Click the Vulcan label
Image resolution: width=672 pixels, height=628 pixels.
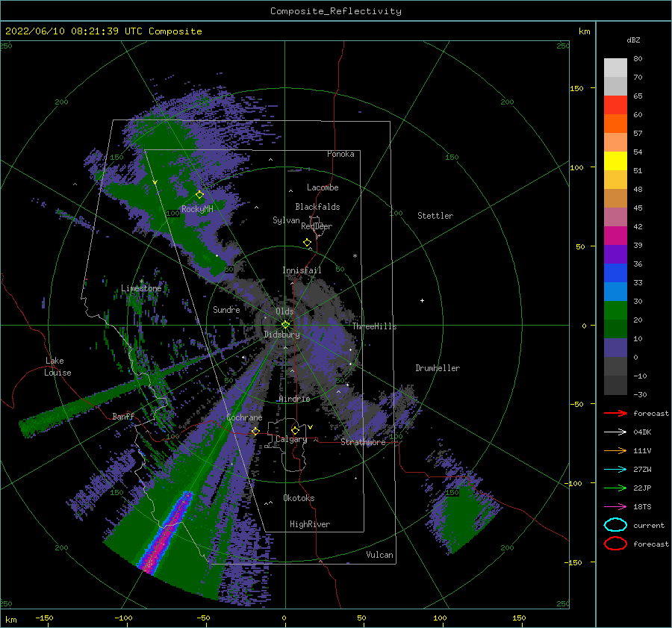[379, 555]
